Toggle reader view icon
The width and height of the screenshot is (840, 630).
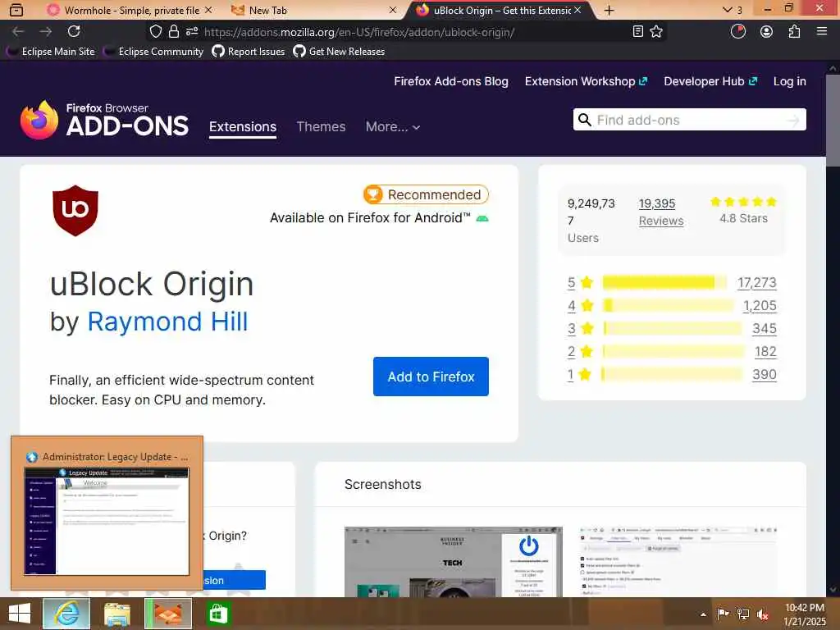(x=637, y=32)
